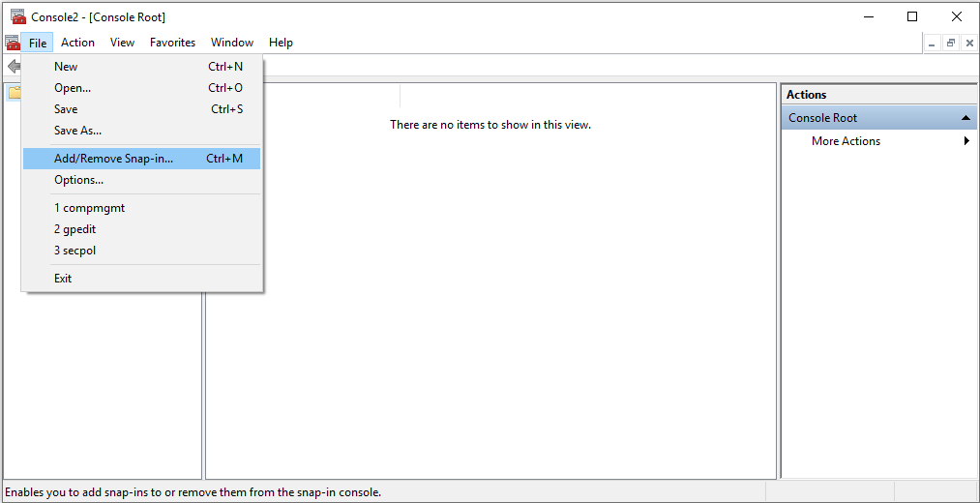The image size is (980, 503).
Task: Minimize the Console2 main window
Action: (x=868, y=16)
